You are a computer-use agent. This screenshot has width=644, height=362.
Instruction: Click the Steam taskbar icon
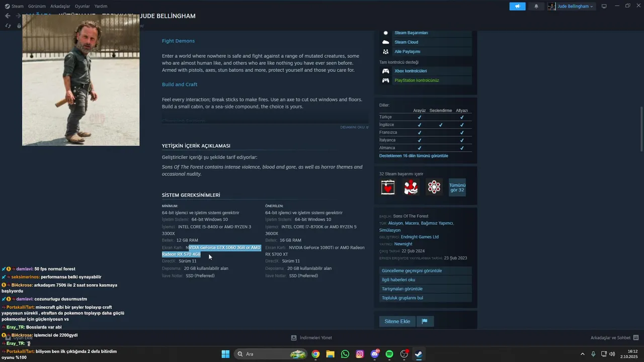(419, 354)
